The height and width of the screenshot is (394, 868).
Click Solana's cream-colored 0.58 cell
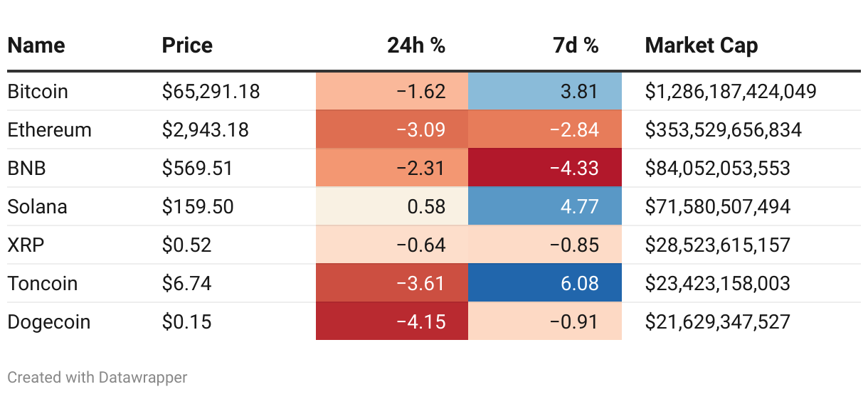[392, 207]
